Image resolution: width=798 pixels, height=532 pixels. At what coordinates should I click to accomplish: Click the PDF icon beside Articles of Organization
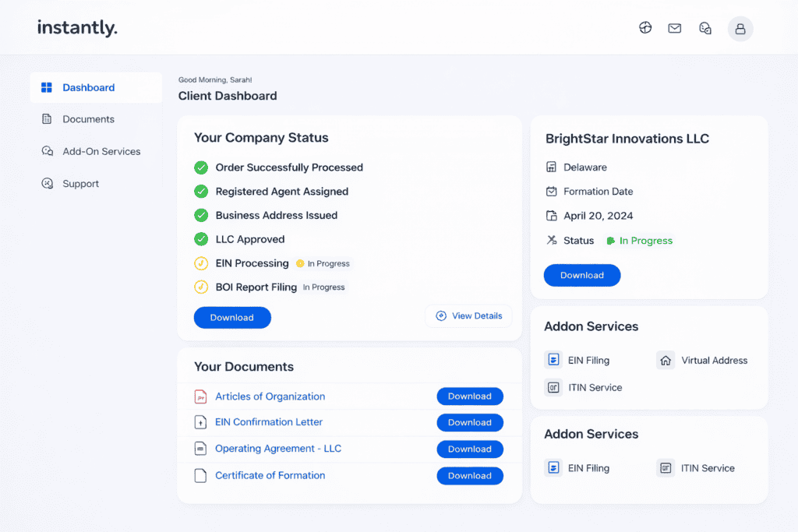203,396
